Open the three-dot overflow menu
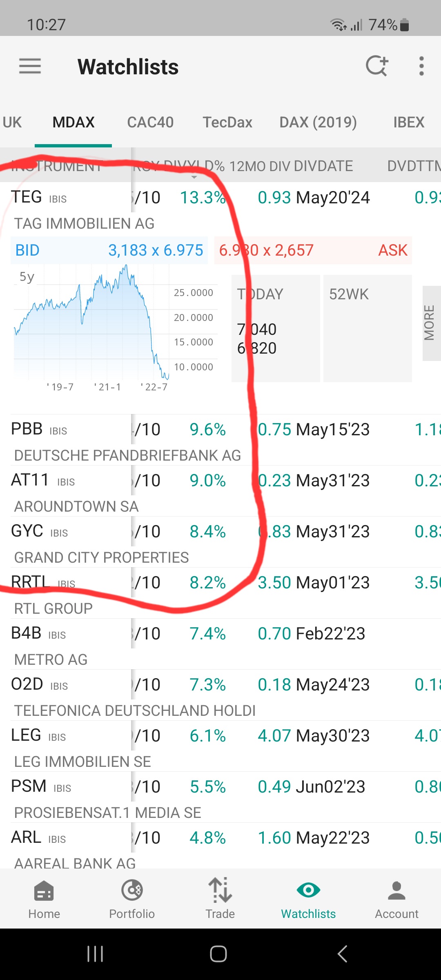 click(x=421, y=66)
